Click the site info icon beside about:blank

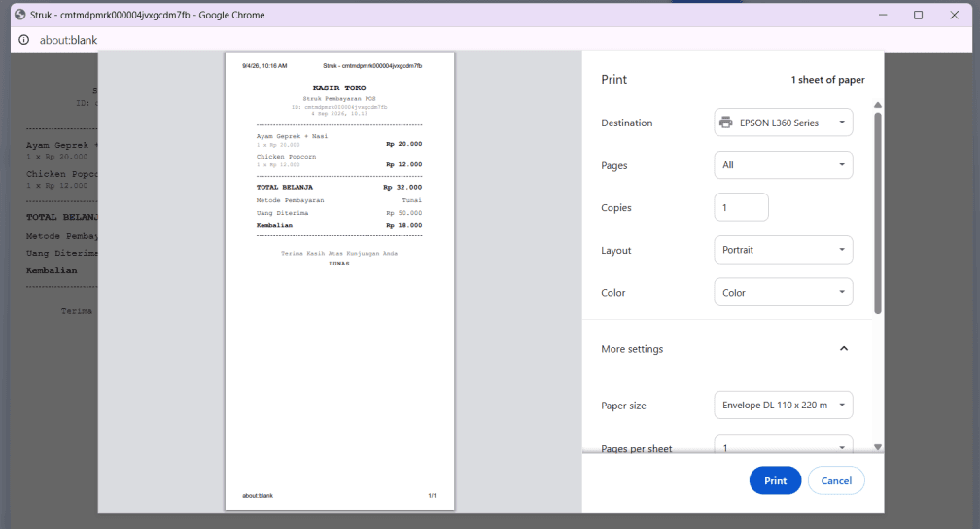click(x=23, y=40)
